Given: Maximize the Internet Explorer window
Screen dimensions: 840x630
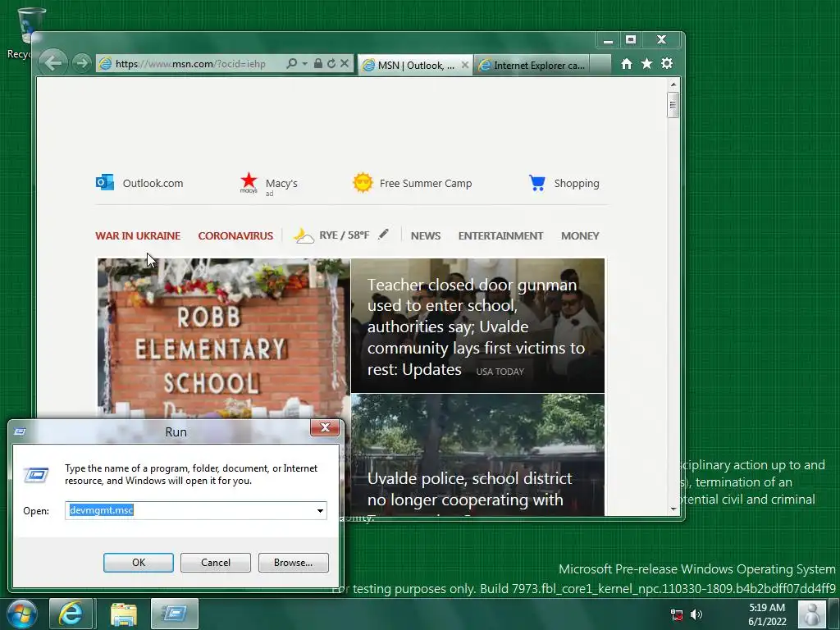Looking at the screenshot, I should [631, 40].
